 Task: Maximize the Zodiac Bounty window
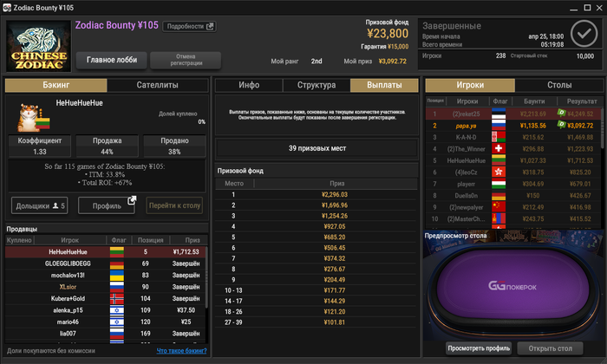587,7
